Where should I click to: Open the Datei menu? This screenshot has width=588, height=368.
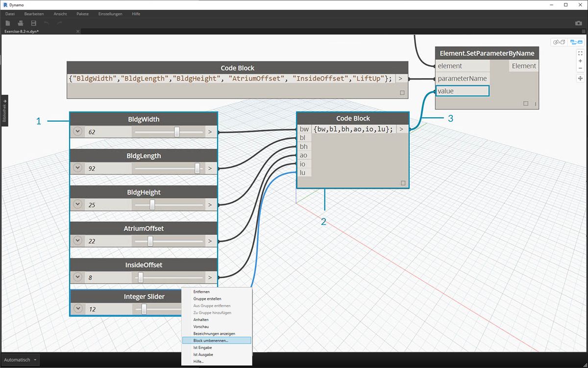pos(10,14)
